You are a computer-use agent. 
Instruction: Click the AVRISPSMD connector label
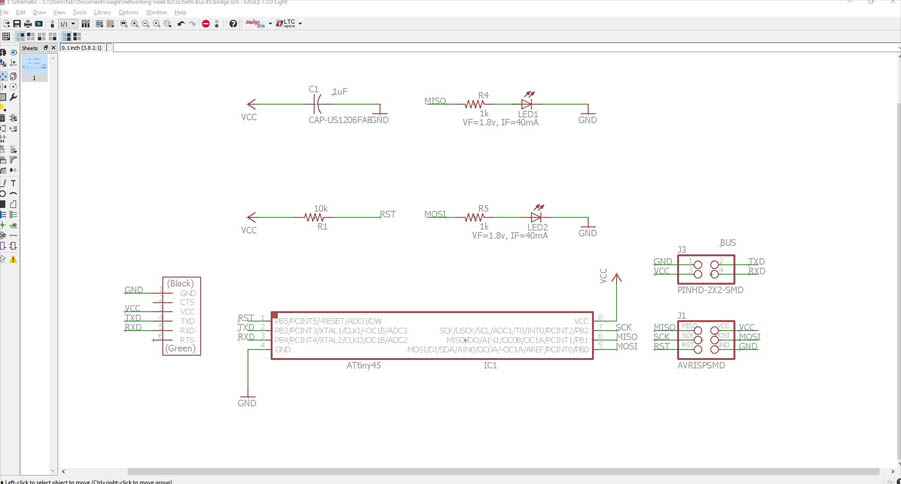[x=701, y=365]
